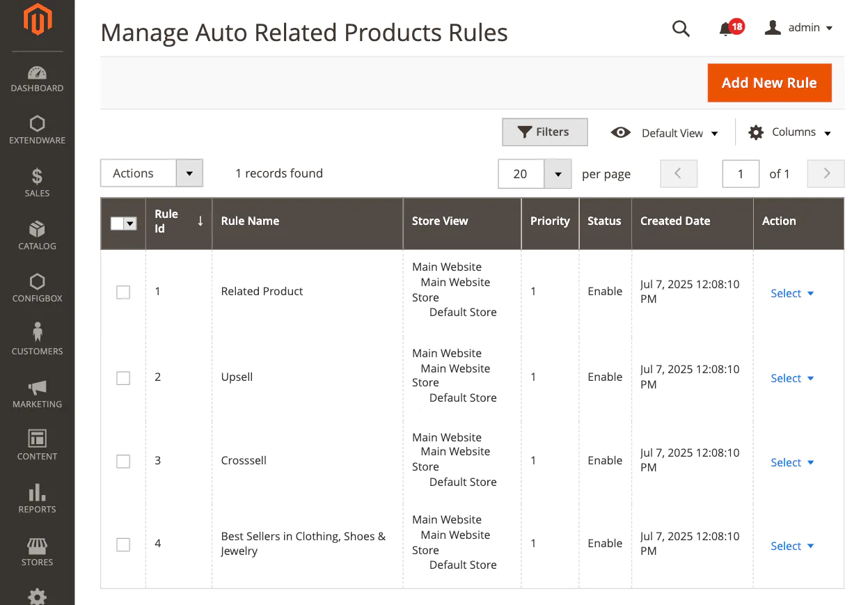Open the per page count dropdown arrow
The height and width of the screenshot is (605, 868).
click(558, 174)
